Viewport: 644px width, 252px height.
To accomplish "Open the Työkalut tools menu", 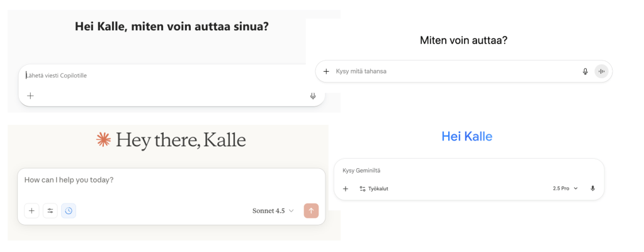I will click(373, 188).
